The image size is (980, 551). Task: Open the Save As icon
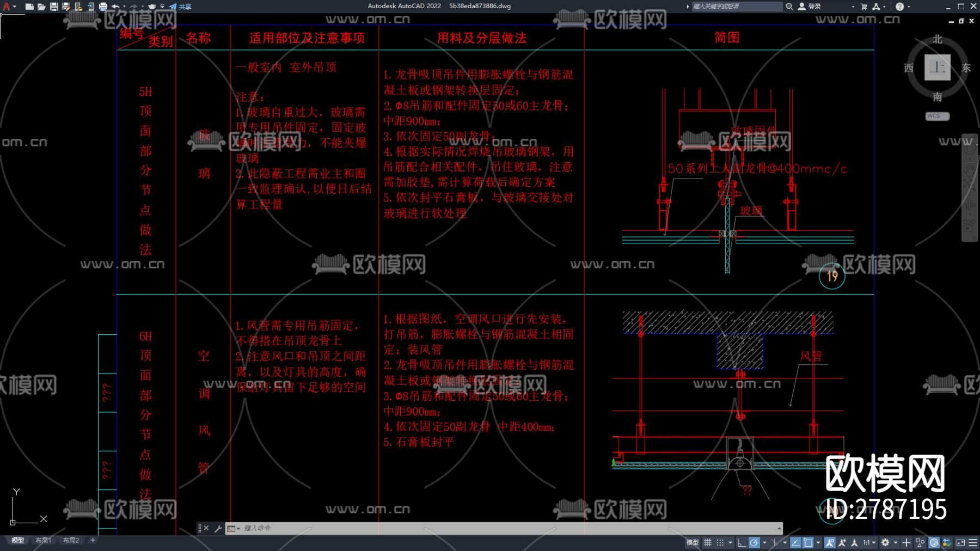pyautogui.click(x=66, y=7)
